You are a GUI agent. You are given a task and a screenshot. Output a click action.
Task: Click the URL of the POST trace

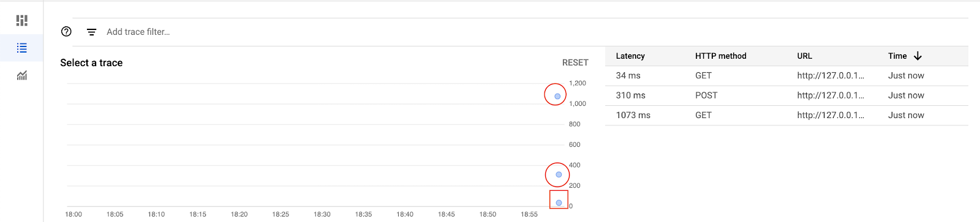[831, 95]
